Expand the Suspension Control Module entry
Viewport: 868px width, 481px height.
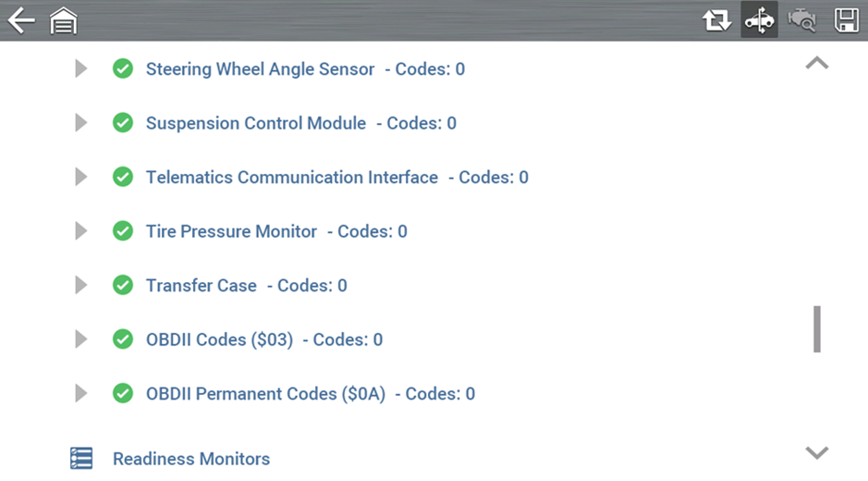(80, 123)
